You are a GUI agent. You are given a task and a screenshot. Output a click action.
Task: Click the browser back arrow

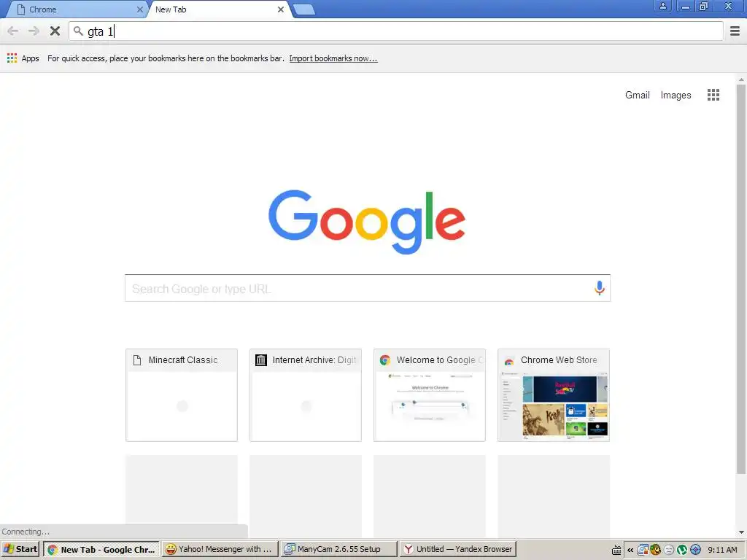point(13,31)
